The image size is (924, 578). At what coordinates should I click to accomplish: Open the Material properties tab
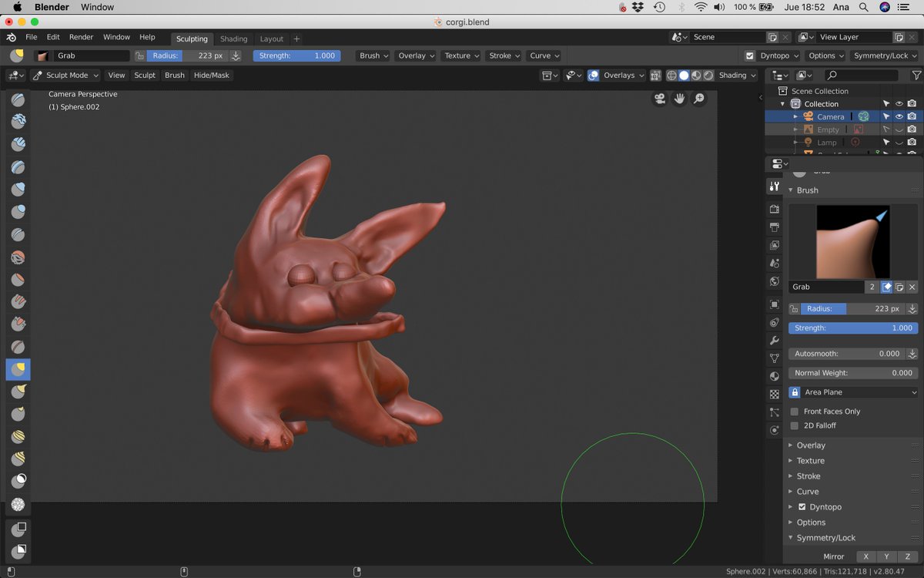[775, 376]
